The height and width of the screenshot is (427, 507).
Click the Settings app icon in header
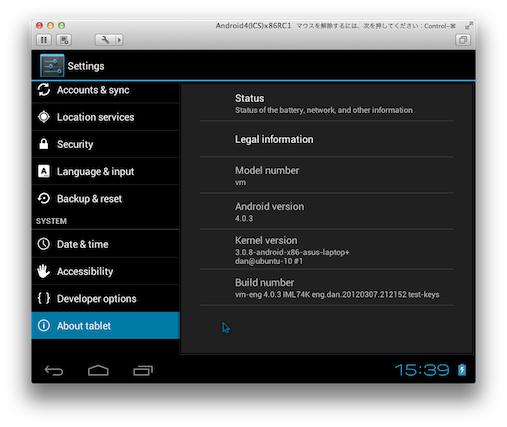pyautogui.click(x=52, y=66)
